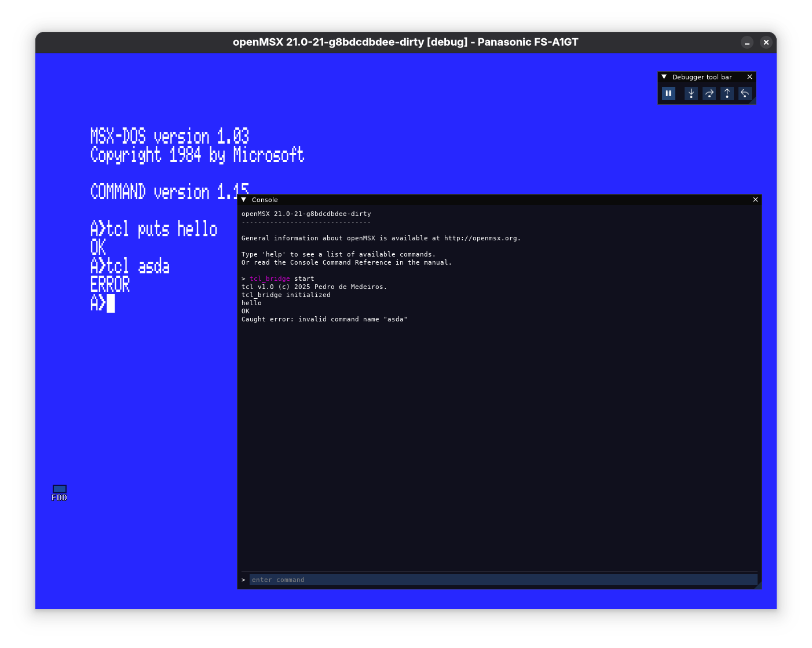Click the FDD drive indicator icon
Screen dimensions: 812x648
(x=59, y=493)
